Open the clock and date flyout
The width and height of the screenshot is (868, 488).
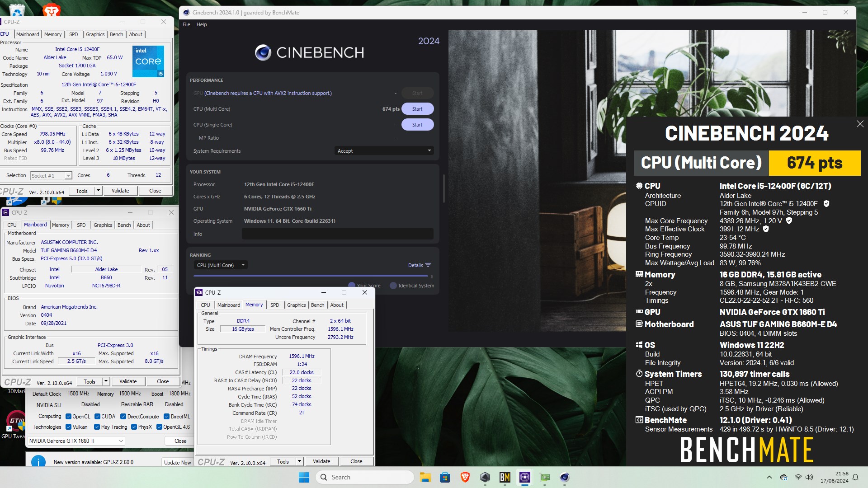(x=834, y=477)
